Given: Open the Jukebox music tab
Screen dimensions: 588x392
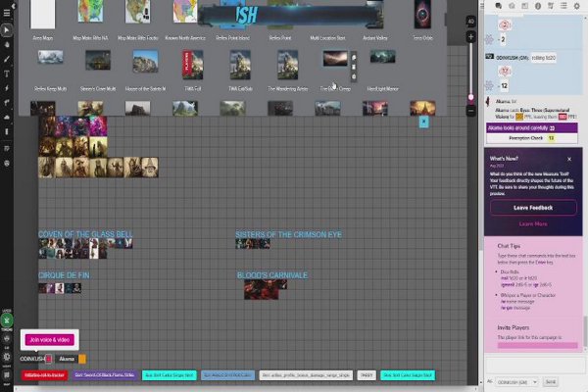Looking at the screenshot, I should coord(551,6).
